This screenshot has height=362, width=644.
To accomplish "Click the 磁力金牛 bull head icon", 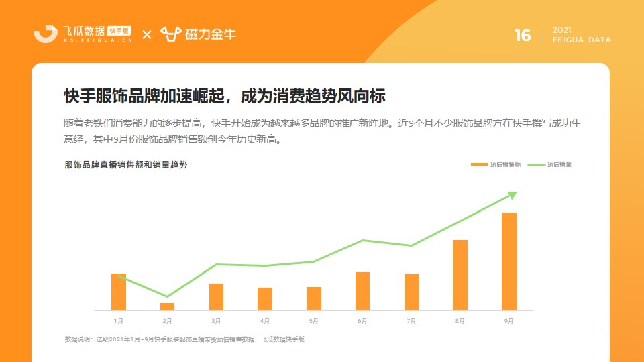I will point(171,34).
